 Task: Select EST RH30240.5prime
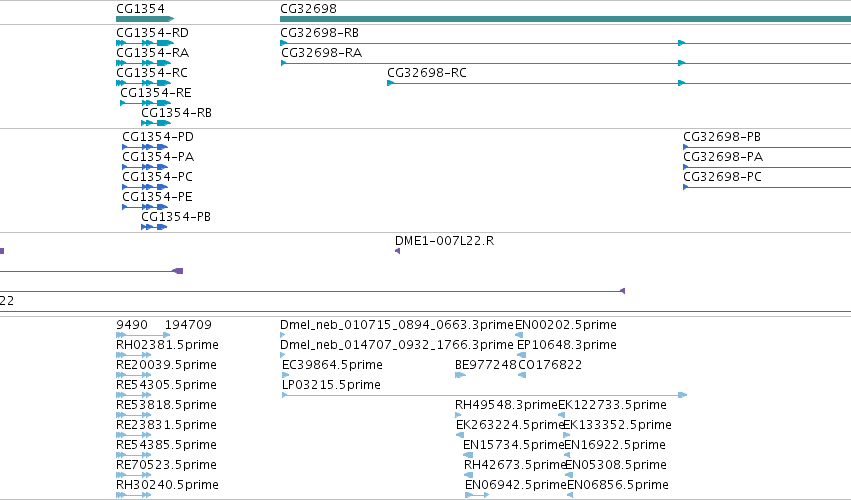click(167, 485)
